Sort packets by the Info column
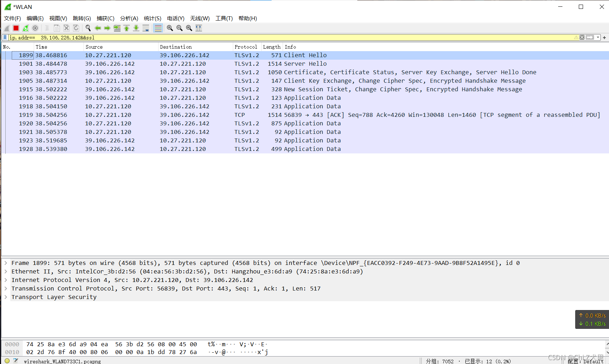Viewport: 609px width, 364px height. tap(446, 47)
